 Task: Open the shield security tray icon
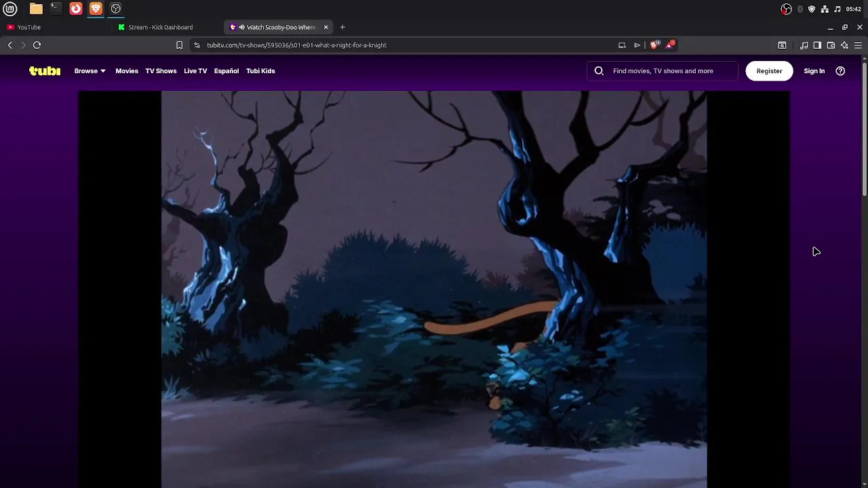point(812,9)
